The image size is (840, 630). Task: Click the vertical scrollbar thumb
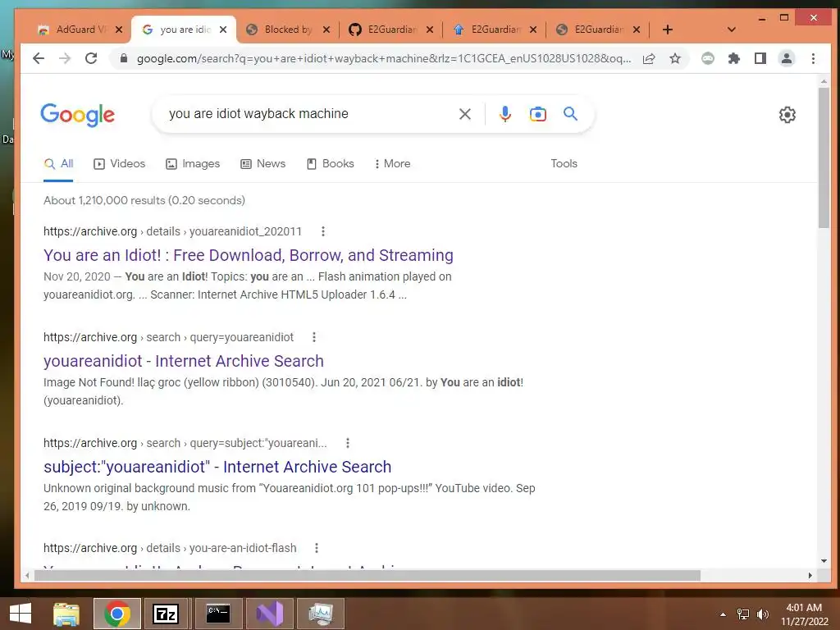click(824, 157)
